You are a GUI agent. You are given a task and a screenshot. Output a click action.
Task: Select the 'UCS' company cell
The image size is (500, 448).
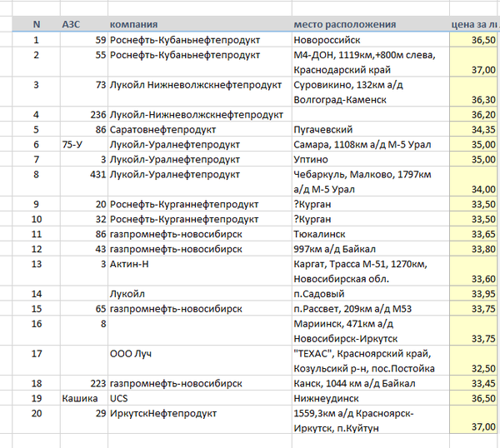[x=200, y=398]
